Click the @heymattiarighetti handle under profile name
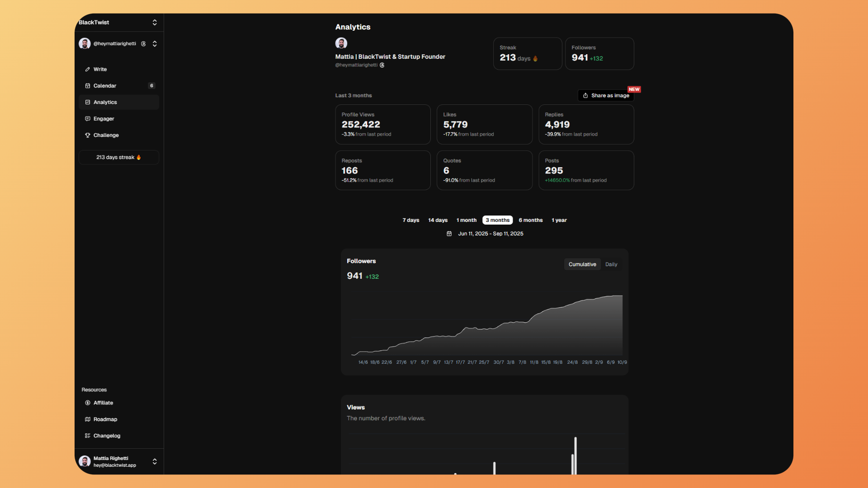 pyautogui.click(x=356, y=65)
